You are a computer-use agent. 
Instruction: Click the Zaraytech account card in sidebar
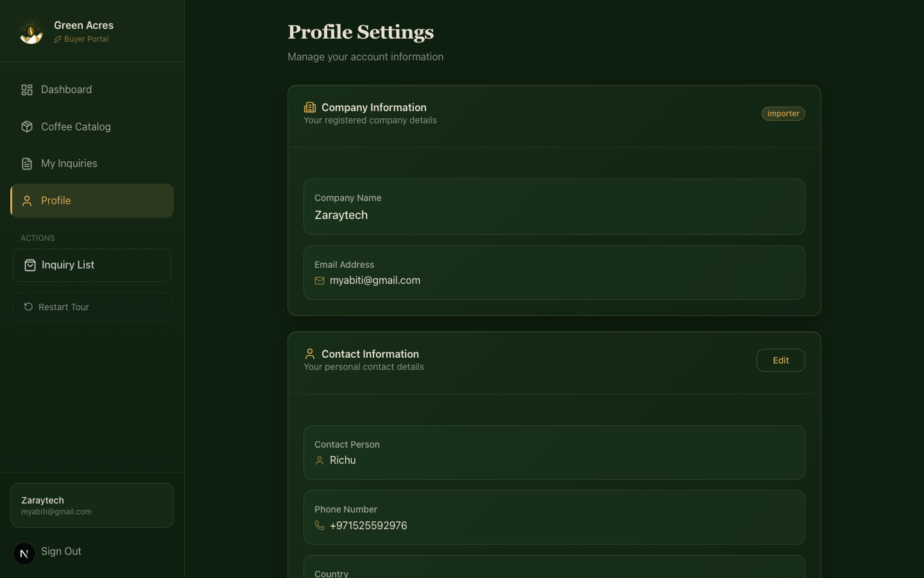coord(92,505)
